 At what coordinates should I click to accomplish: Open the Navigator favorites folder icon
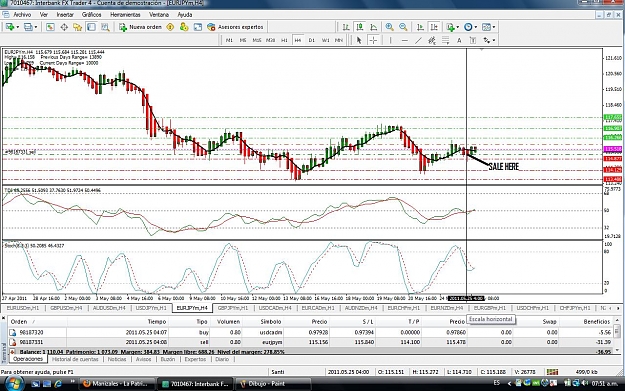[x=77, y=27]
